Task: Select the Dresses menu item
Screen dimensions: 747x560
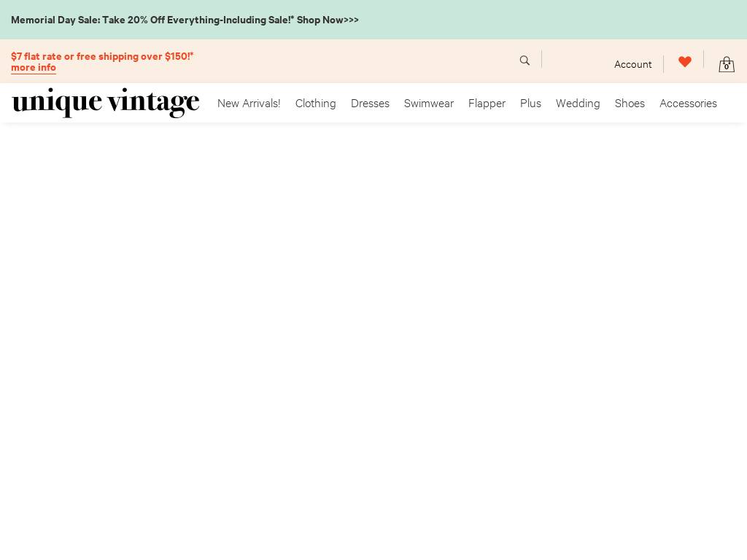Action: [x=370, y=104]
